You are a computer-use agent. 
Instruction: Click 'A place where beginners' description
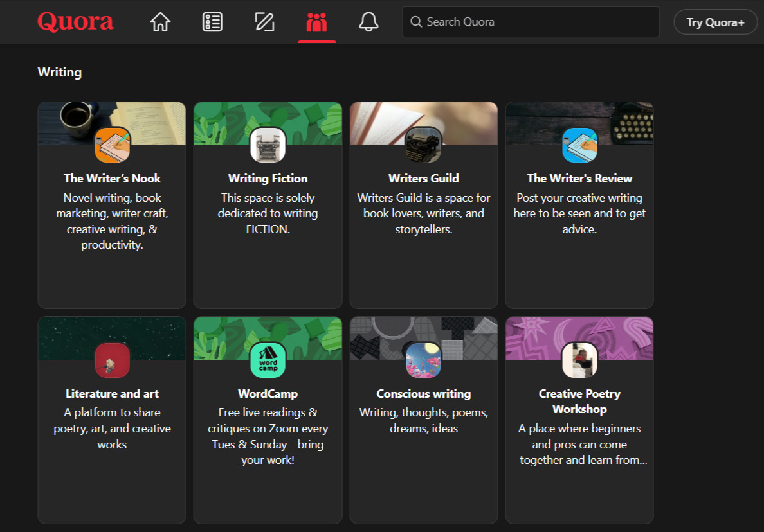(x=583, y=445)
